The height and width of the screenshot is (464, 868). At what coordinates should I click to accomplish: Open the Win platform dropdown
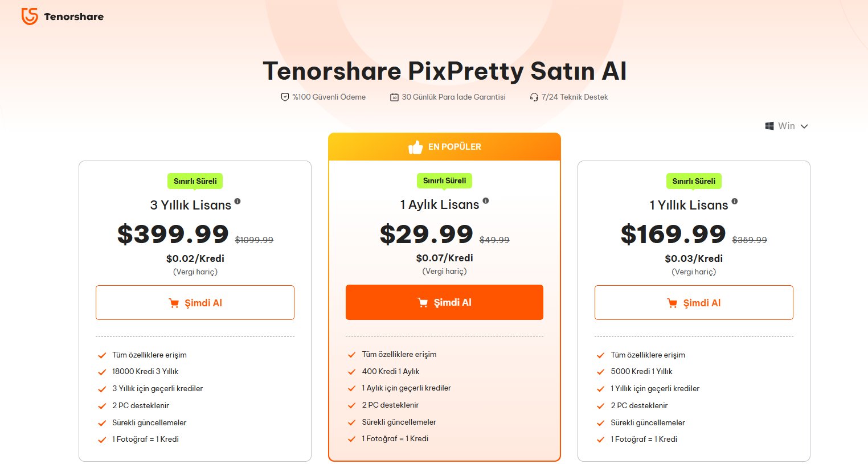(x=787, y=126)
